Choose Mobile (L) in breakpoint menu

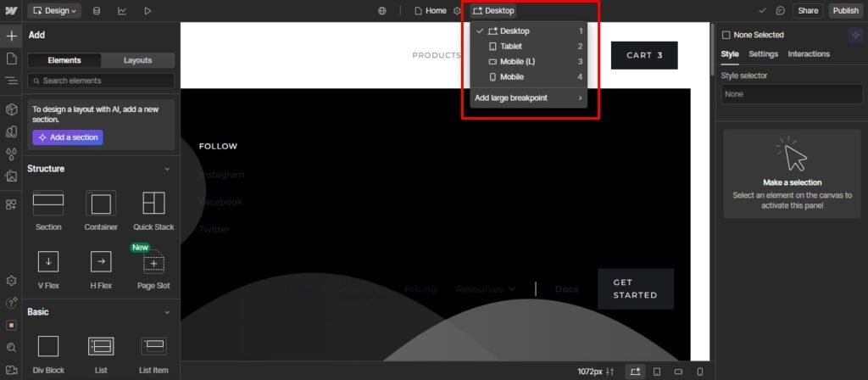tap(528, 61)
